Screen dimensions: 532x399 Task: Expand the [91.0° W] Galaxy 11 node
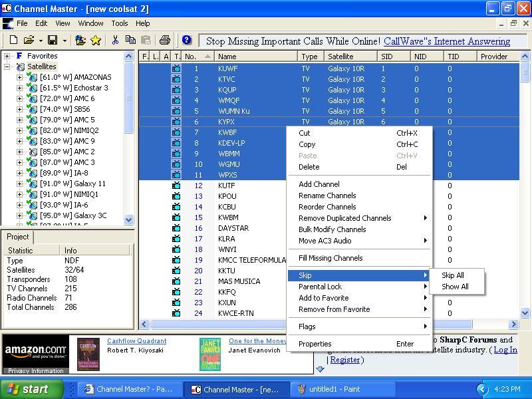[19, 184]
